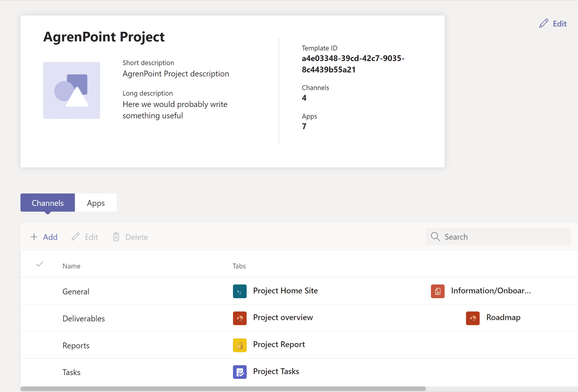Click the Delete action in the toolbar

136,237
